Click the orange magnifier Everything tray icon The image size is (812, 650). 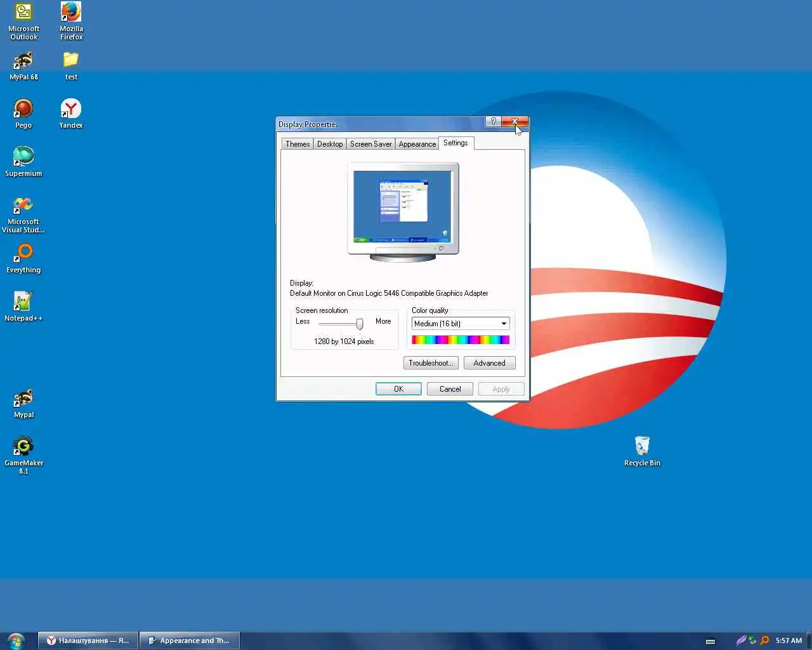click(764, 640)
